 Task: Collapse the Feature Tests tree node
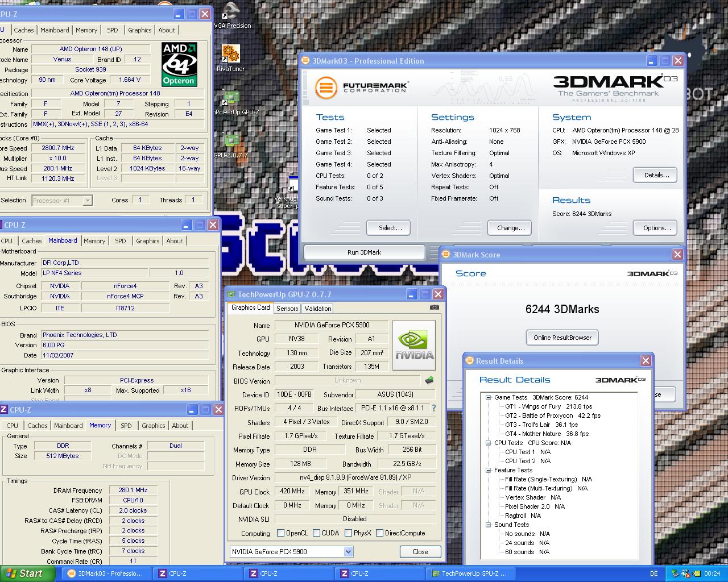(488, 470)
